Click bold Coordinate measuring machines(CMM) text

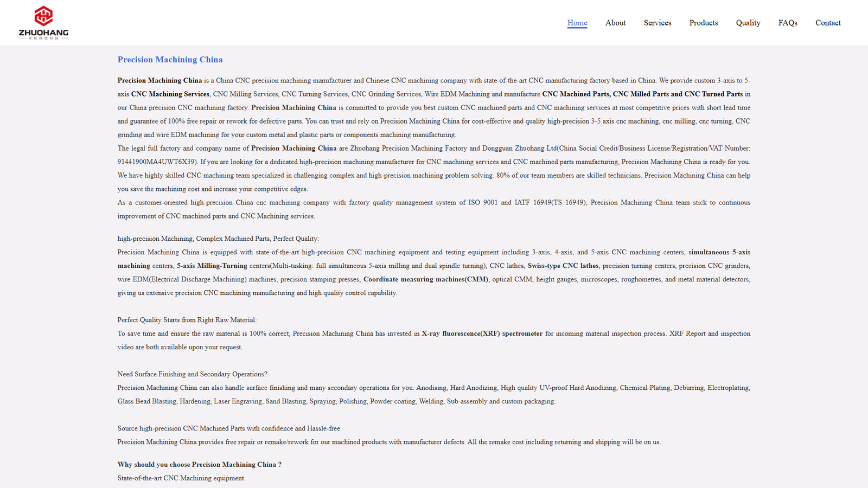tap(425, 279)
